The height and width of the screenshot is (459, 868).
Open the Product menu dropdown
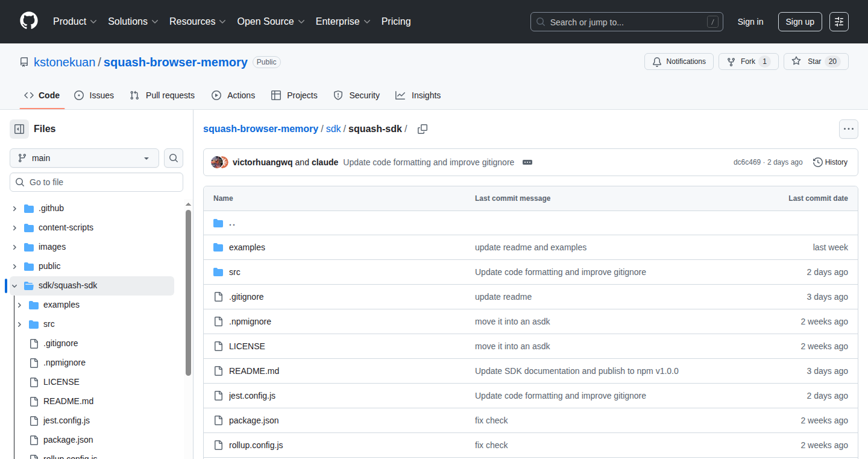[75, 22]
